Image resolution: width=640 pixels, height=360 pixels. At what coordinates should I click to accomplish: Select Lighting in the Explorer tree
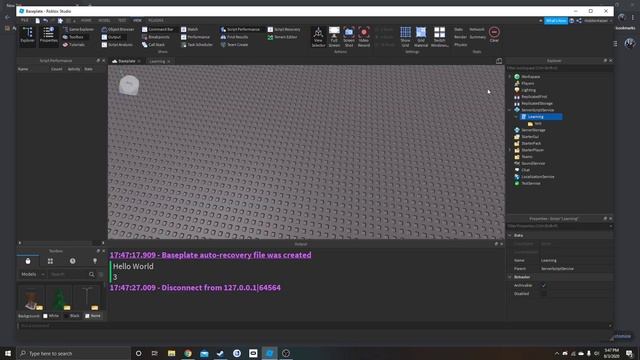coord(528,90)
